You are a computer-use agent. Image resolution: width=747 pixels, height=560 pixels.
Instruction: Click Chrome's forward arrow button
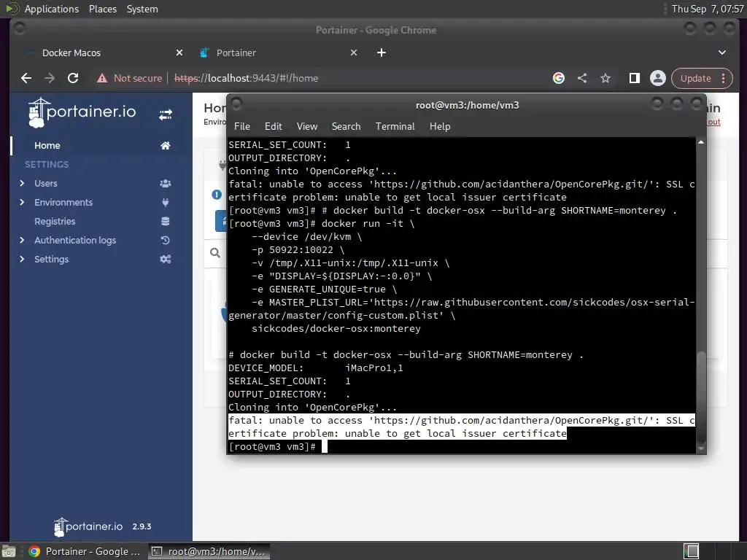50,78
